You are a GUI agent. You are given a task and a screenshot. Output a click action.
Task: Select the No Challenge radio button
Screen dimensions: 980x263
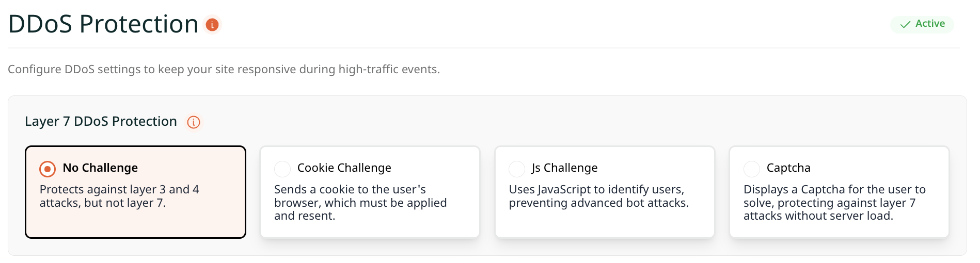coord(48,169)
